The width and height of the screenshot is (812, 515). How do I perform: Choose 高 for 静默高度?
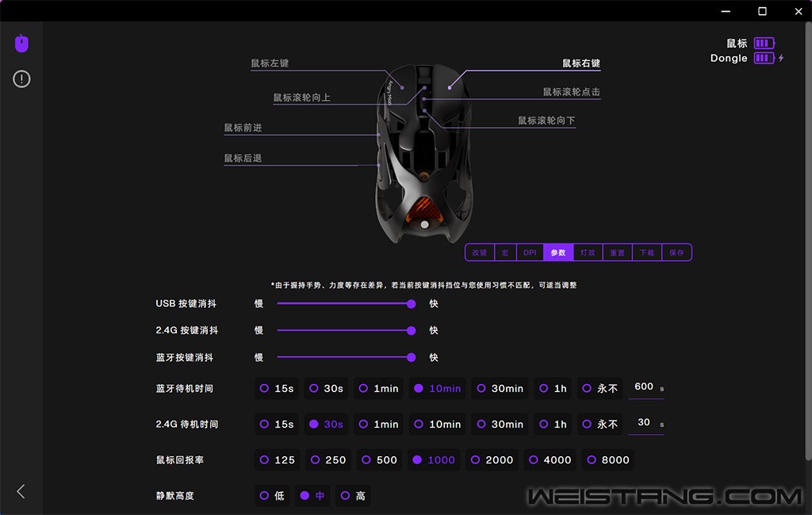click(x=353, y=496)
